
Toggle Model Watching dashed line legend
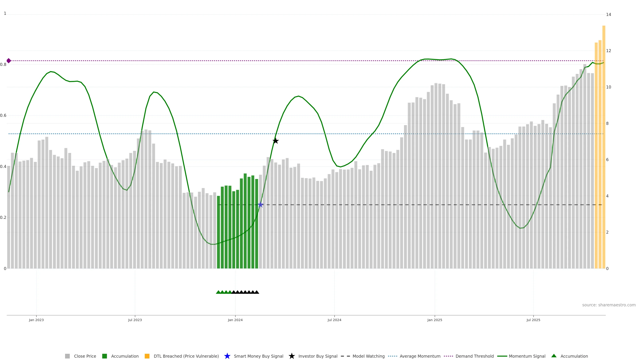click(x=368, y=356)
